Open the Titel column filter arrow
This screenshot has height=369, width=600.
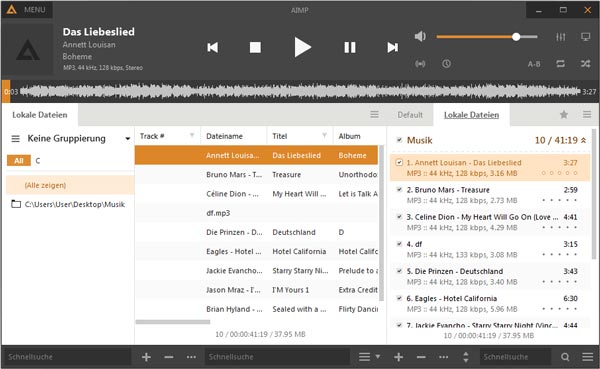[324, 136]
